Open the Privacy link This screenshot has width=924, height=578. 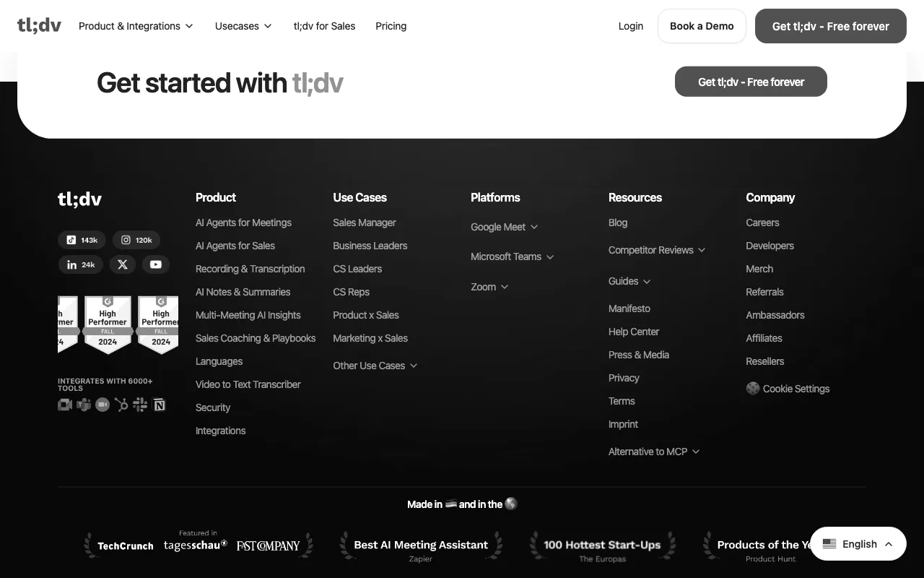(x=624, y=378)
